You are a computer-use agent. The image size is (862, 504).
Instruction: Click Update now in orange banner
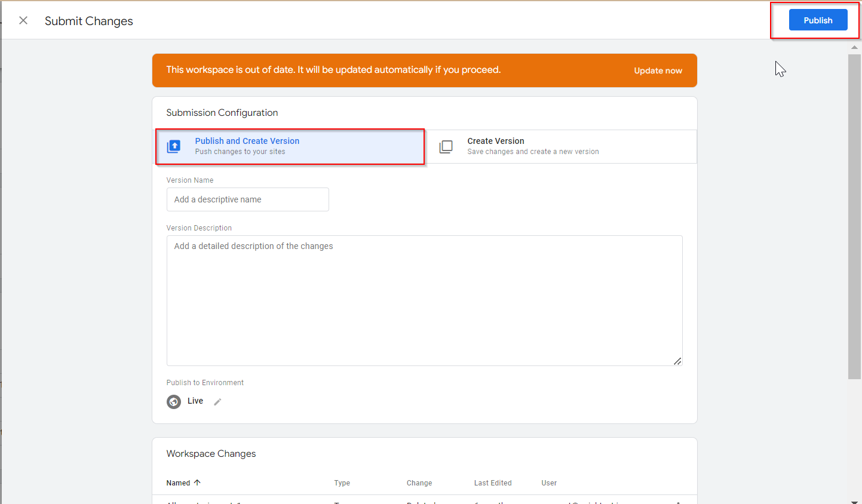point(658,70)
